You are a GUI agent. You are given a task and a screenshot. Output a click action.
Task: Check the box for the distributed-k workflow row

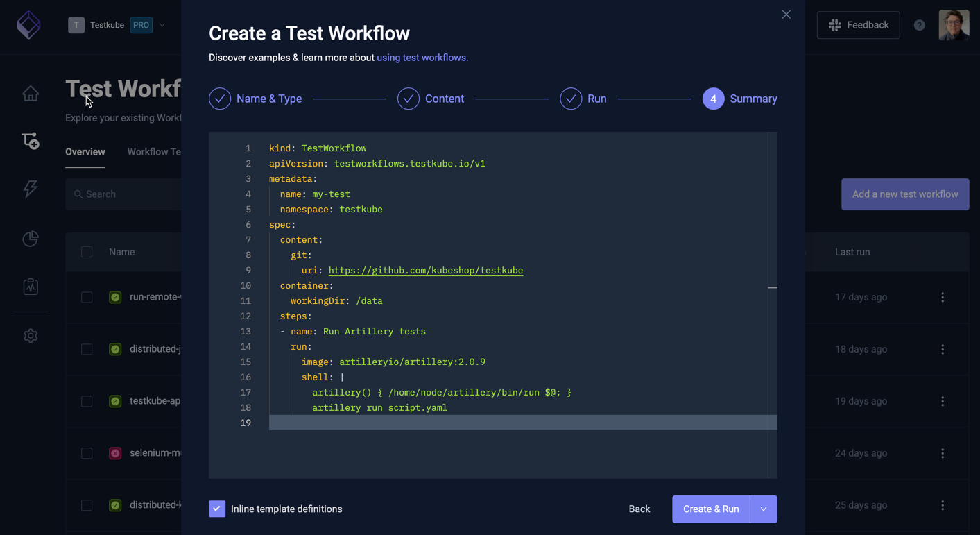point(87,505)
